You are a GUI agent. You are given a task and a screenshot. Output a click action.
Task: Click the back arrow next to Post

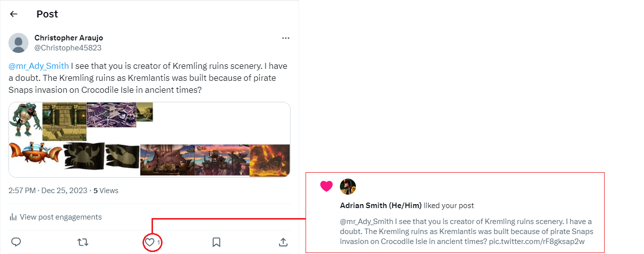click(13, 14)
